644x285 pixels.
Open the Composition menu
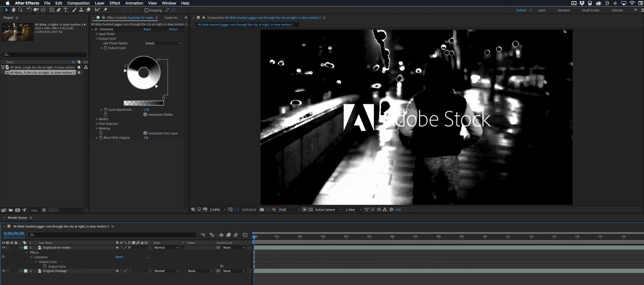[x=78, y=3]
